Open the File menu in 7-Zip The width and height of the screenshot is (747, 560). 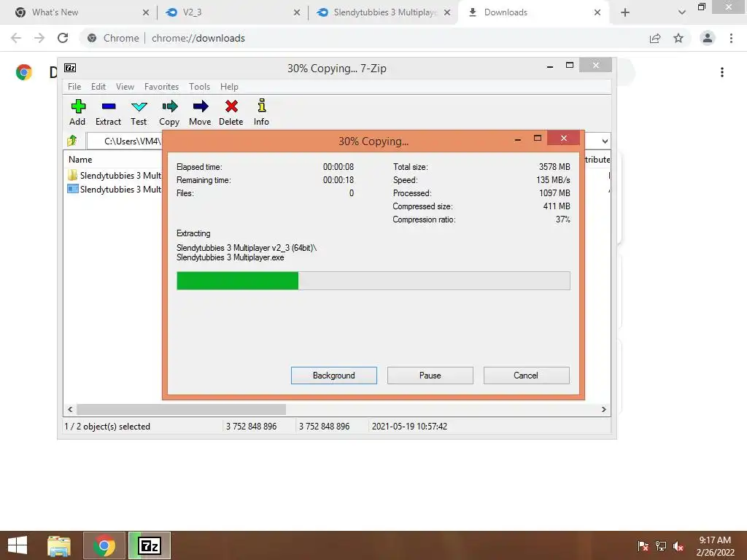click(74, 87)
